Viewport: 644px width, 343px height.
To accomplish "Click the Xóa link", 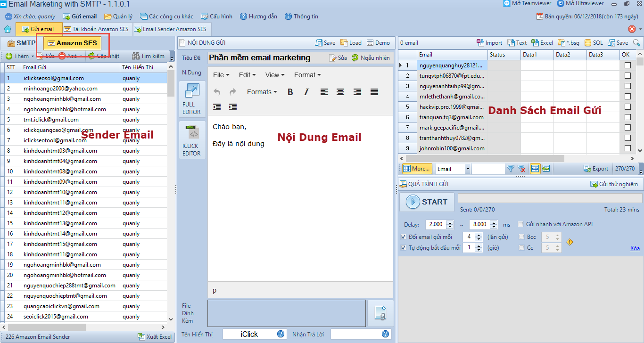I will (635, 248).
